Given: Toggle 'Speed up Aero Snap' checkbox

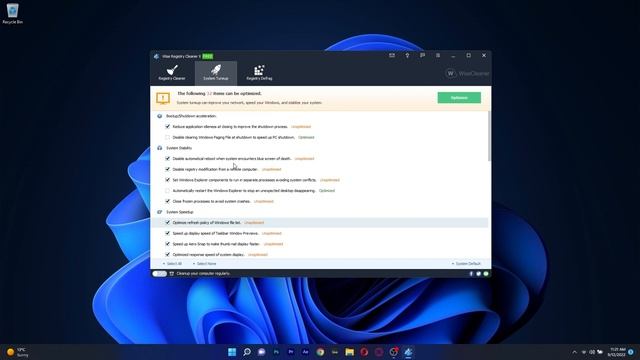Looking at the screenshot, I should (x=167, y=244).
